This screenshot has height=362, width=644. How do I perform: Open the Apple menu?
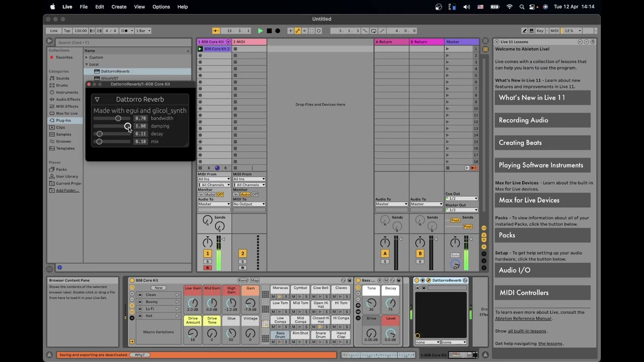[x=52, y=7]
